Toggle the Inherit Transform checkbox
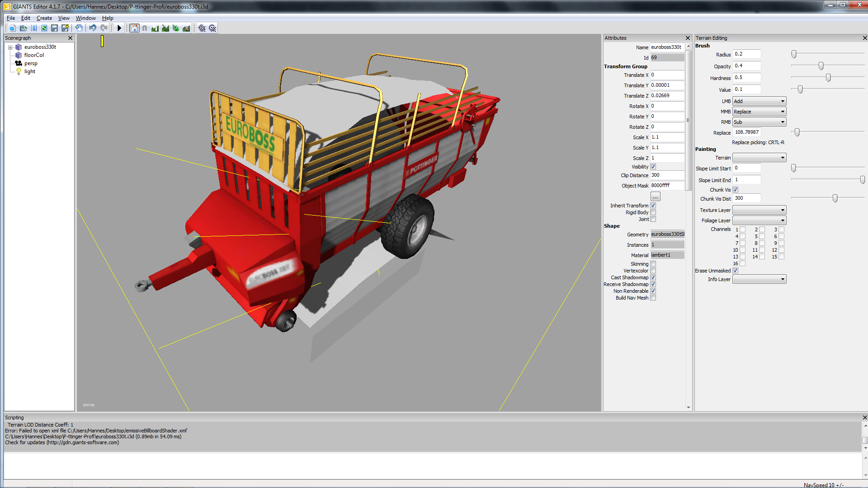 click(653, 206)
